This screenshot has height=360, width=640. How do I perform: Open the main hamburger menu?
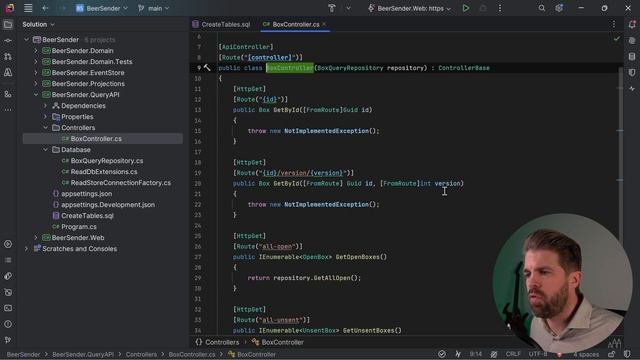click(x=28, y=8)
